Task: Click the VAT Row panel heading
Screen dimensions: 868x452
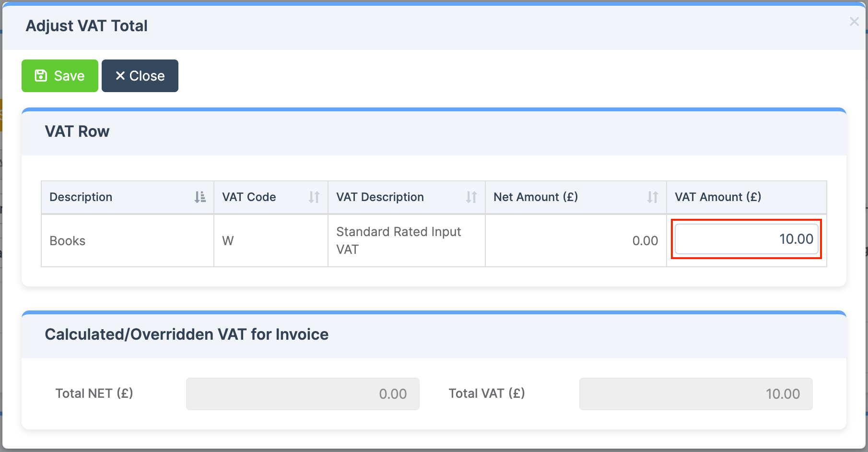Action: click(x=77, y=131)
